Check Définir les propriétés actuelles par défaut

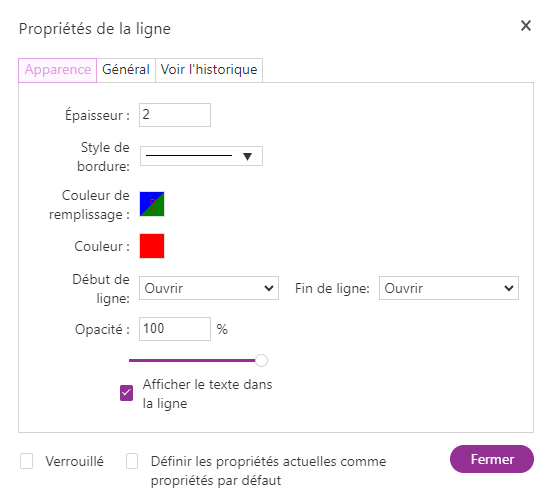pyautogui.click(x=132, y=461)
